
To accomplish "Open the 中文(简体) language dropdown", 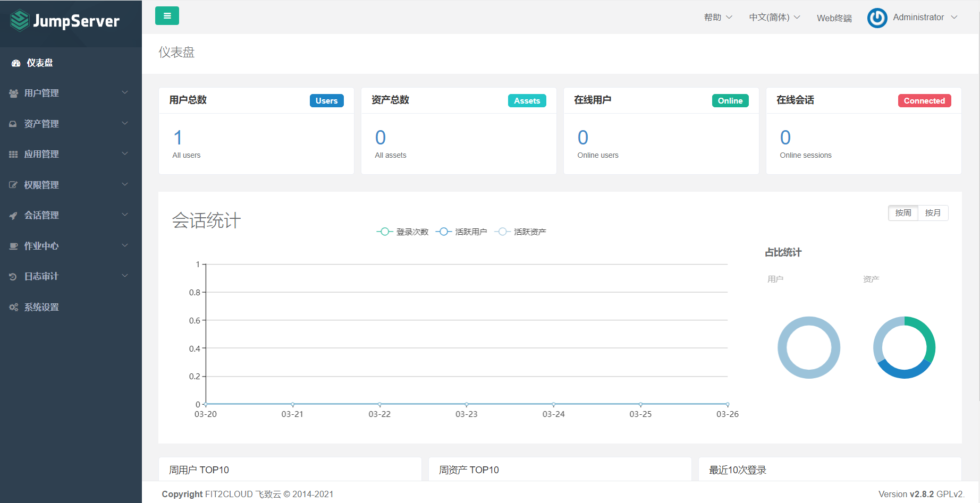I will coord(774,18).
